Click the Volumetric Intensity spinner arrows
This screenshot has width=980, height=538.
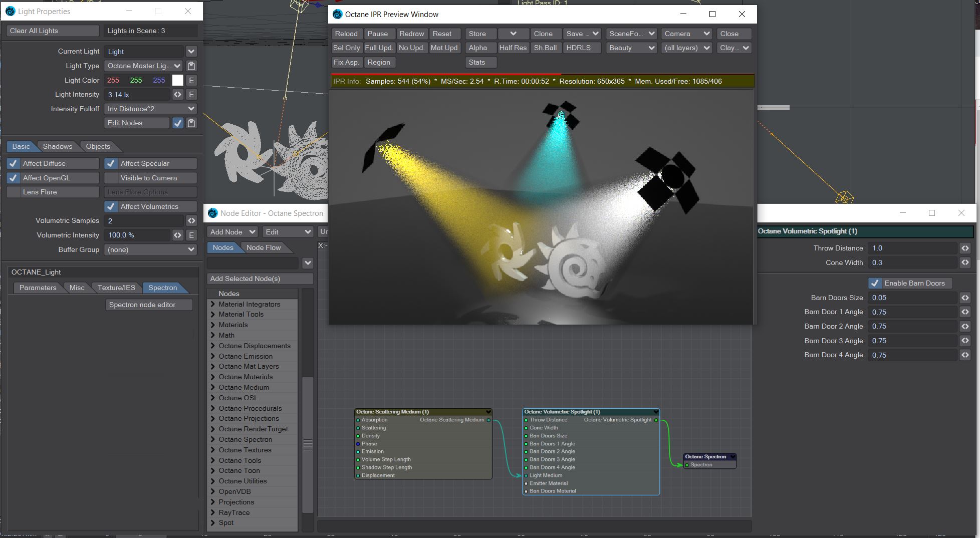point(178,235)
